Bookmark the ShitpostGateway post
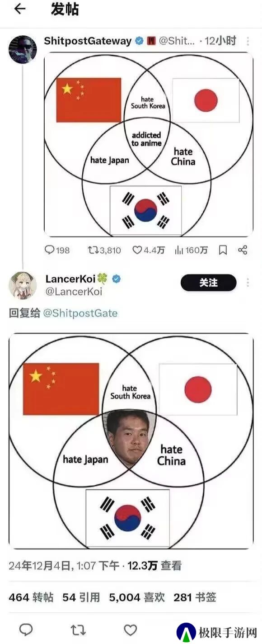262x644 pixels. click(x=223, y=250)
